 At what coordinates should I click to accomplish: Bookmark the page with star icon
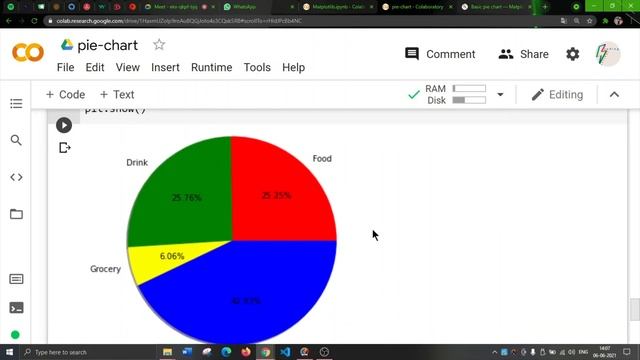tap(589, 21)
